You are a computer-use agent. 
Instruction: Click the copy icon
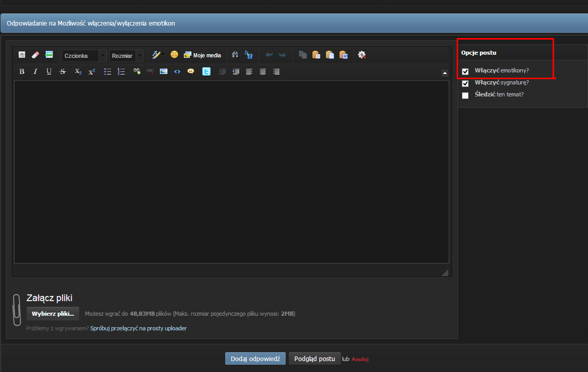(303, 55)
